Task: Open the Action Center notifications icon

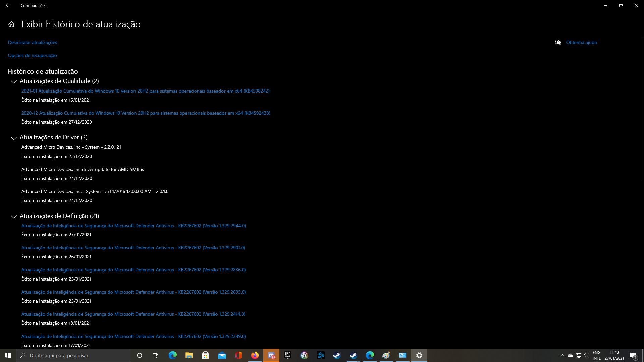Action: pos(633,355)
